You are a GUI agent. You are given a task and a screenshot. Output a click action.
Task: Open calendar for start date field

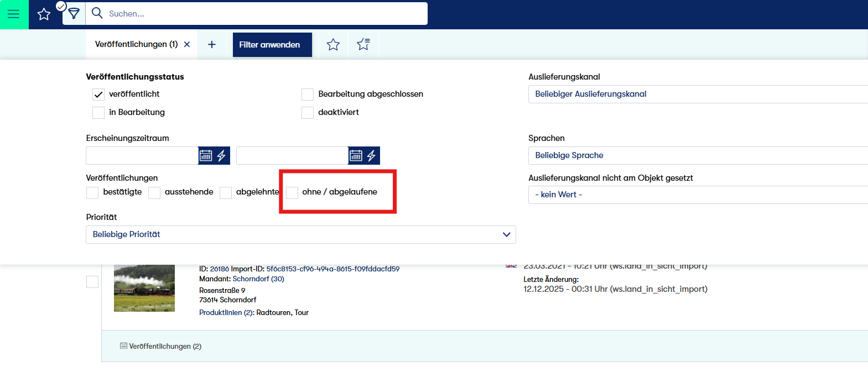click(x=206, y=156)
